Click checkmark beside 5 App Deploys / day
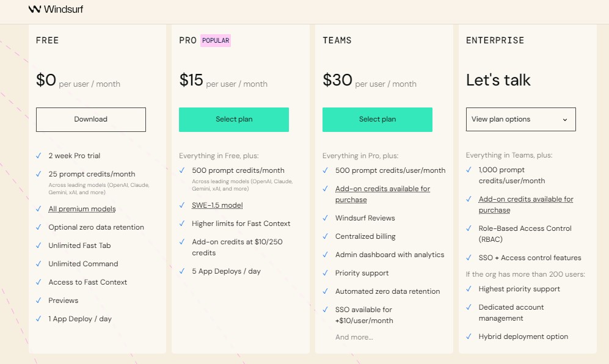This screenshot has height=364, width=609. point(182,271)
